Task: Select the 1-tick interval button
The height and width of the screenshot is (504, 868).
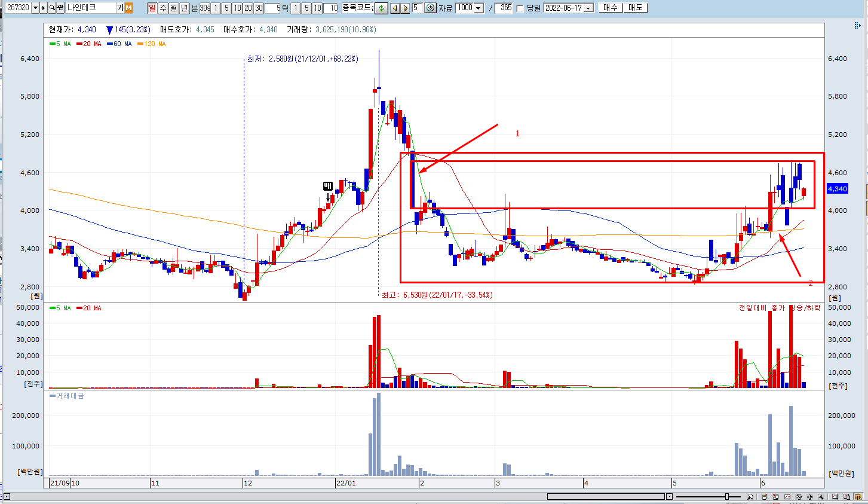Action: pos(296,8)
